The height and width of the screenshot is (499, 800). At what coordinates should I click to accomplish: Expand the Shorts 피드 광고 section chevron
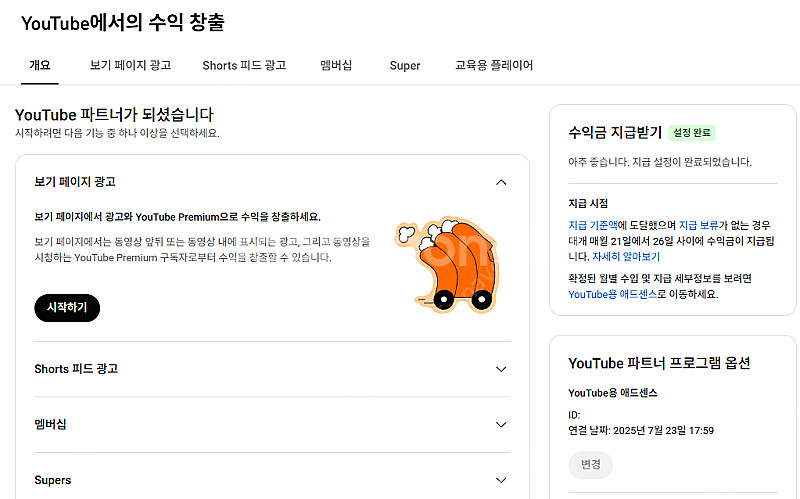point(501,369)
